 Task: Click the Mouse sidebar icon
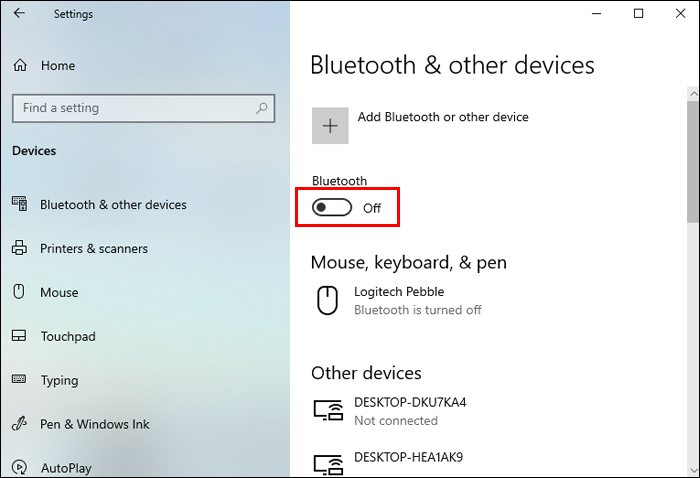click(19, 292)
